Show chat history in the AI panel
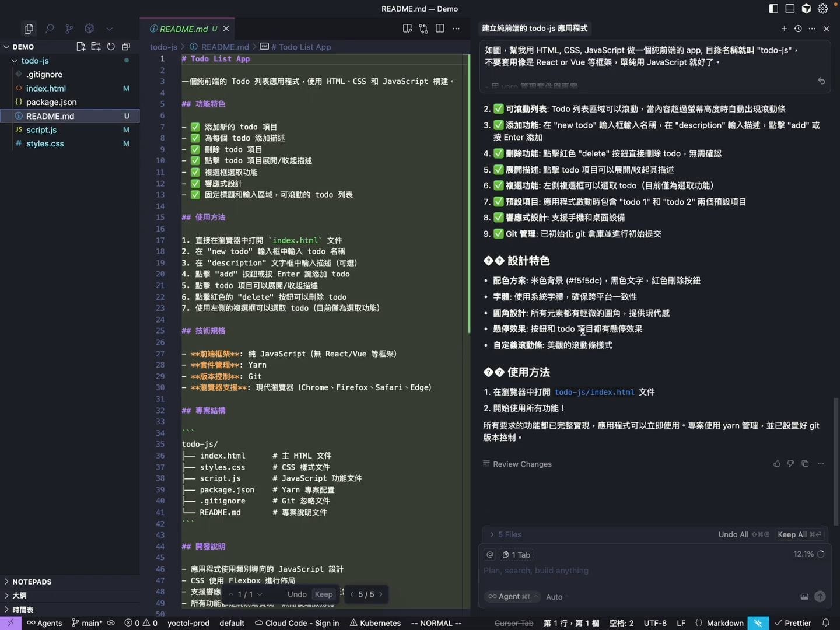Viewport: 840px width, 630px height. coord(798,29)
